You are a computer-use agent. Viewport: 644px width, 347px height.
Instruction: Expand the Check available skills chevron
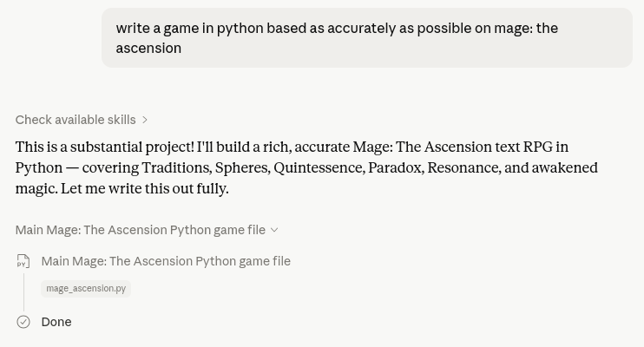click(145, 120)
